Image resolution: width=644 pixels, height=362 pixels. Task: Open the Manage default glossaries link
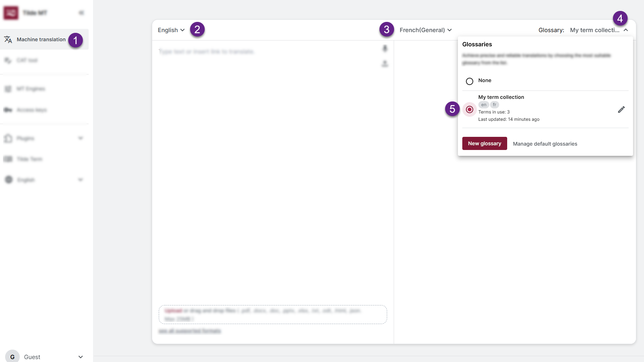coord(545,144)
